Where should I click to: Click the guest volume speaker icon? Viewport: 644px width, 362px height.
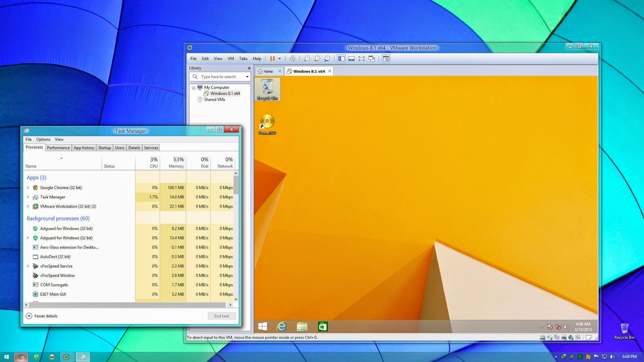pyautogui.click(x=566, y=327)
